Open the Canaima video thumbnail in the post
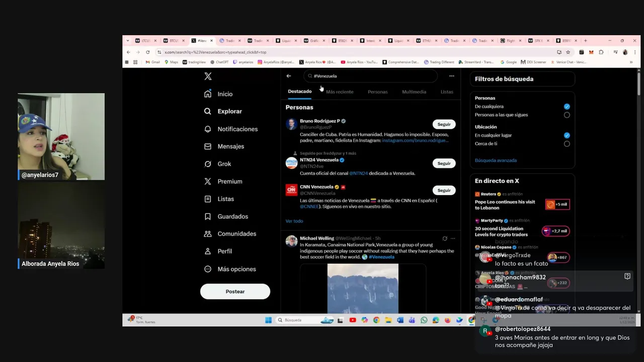The width and height of the screenshot is (644, 362). [x=363, y=289]
